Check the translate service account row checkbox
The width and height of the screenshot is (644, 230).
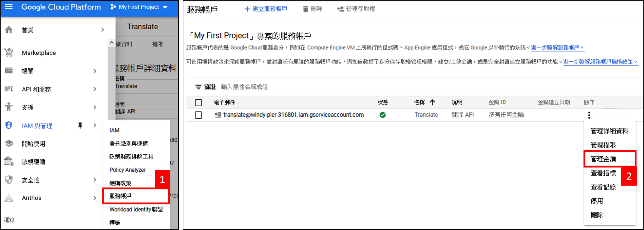(198, 115)
